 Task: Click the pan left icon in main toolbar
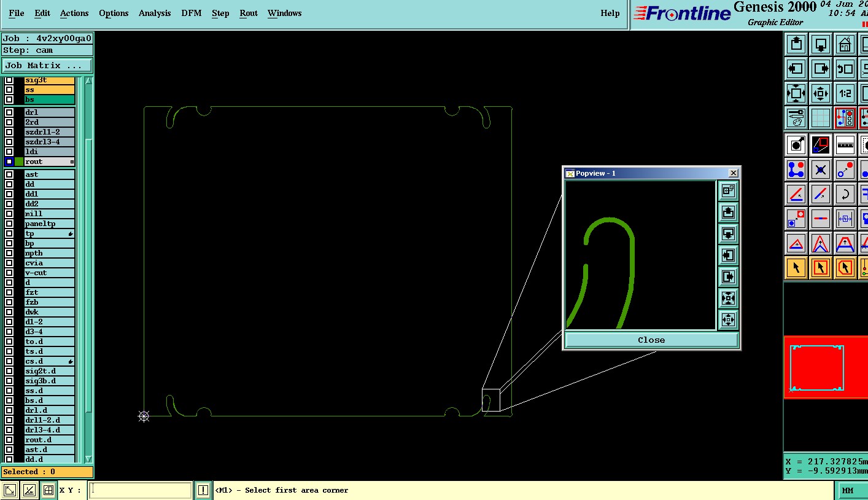point(796,69)
